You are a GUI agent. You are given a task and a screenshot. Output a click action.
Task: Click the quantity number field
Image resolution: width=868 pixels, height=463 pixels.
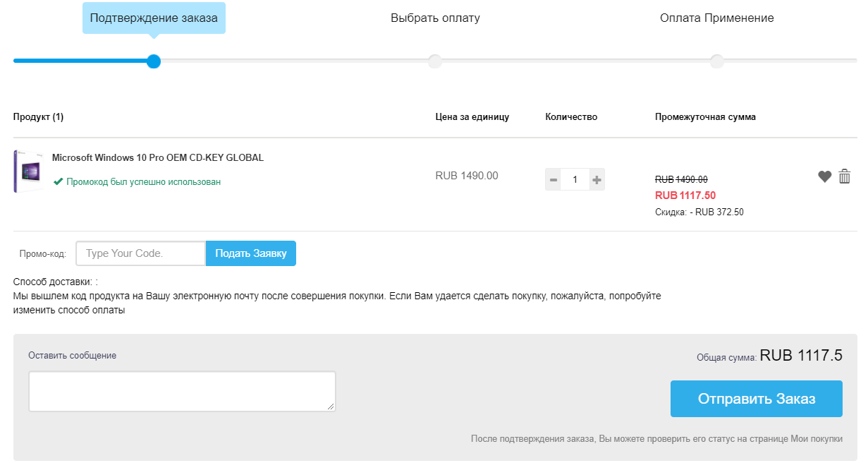pyautogui.click(x=575, y=180)
